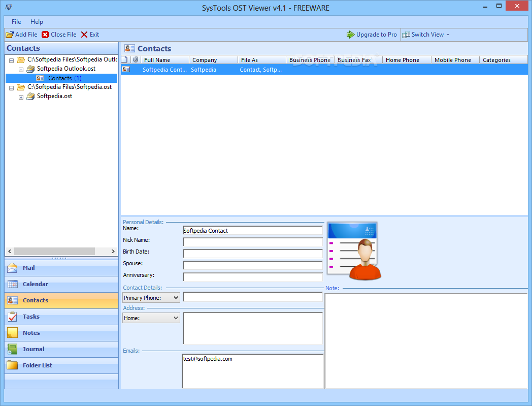Click the Switch View label
Image resolution: width=532 pixels, height=406 pixels.
427,35
